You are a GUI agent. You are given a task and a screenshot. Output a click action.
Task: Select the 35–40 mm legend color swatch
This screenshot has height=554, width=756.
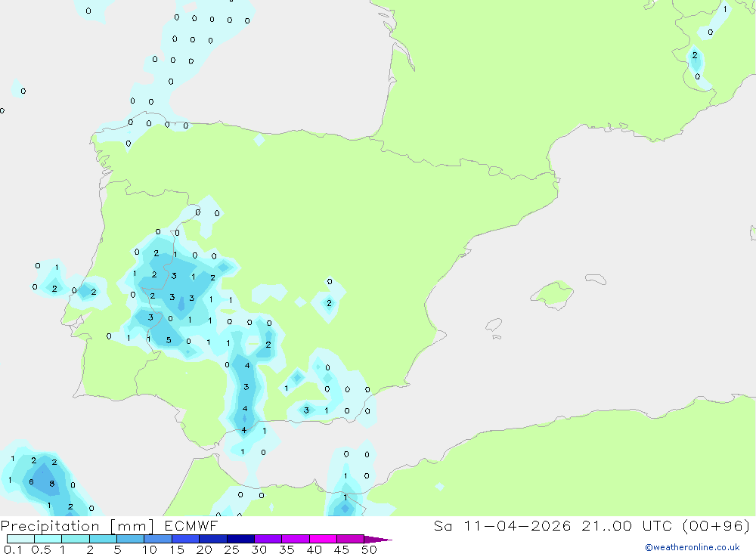point(296,539)
